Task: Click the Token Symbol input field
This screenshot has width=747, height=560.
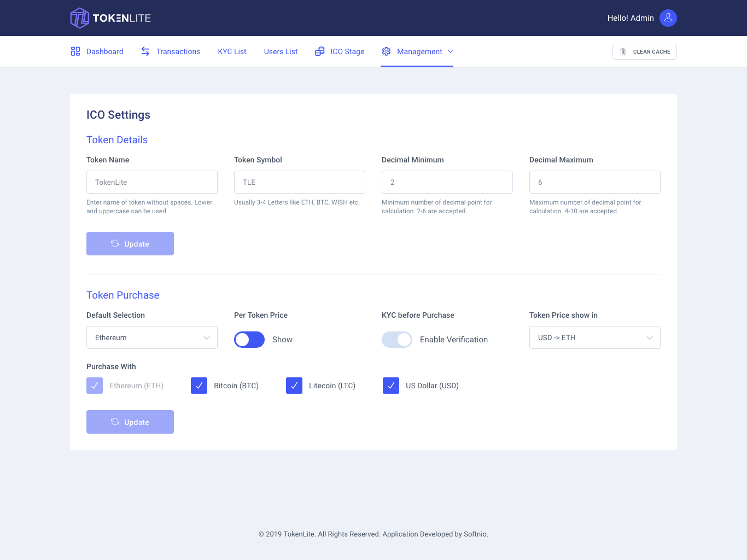Action: (x=300, y=182)
